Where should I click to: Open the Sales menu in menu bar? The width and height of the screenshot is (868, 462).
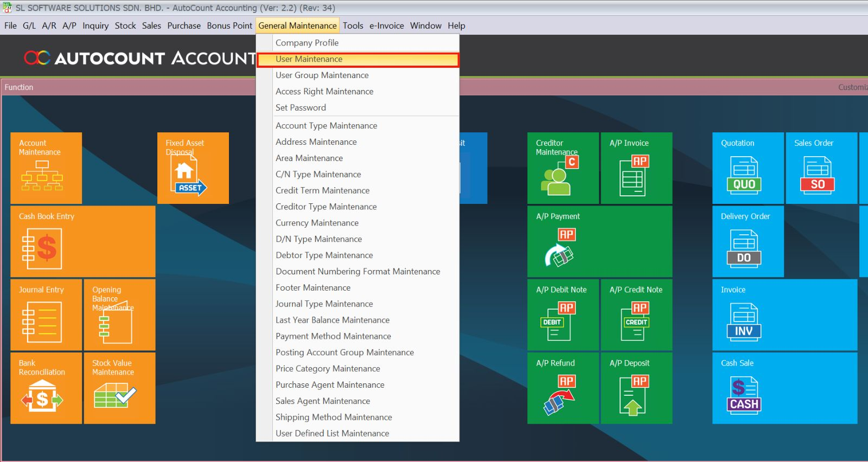point(151,25)
